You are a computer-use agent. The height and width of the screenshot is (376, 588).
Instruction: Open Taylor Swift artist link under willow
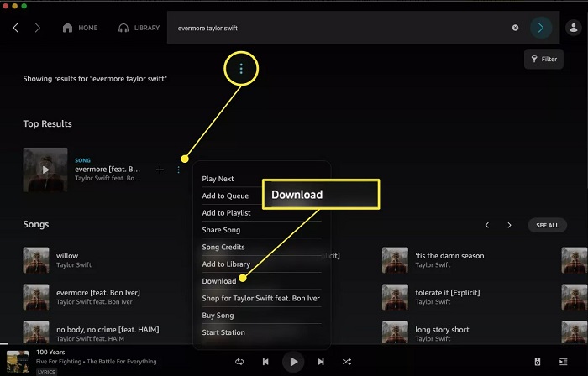click(74, 264)
